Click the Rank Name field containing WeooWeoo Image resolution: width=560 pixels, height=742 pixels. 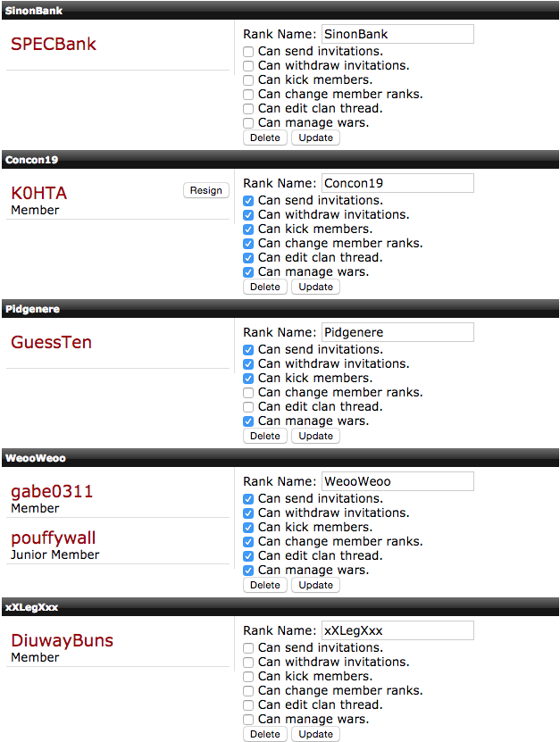(x=397, y=481)
